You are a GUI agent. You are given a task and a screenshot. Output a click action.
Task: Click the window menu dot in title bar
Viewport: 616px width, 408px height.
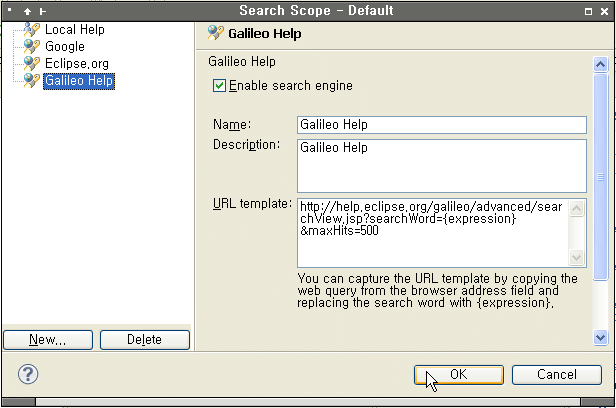9,10
